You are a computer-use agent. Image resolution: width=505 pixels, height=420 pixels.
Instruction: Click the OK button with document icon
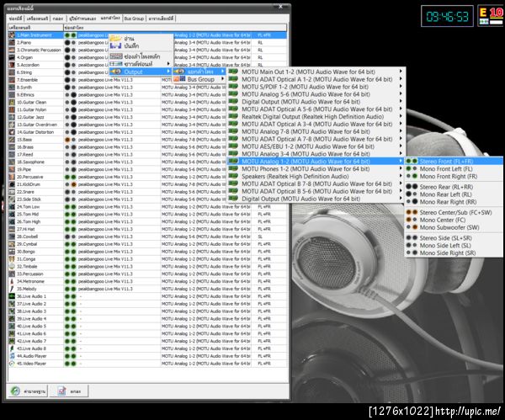[69, 391]
